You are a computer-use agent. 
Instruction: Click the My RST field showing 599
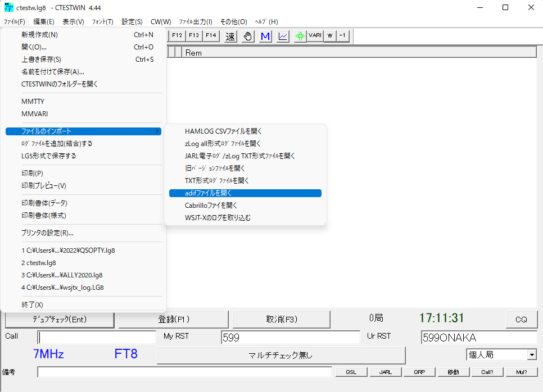[291, 338]
